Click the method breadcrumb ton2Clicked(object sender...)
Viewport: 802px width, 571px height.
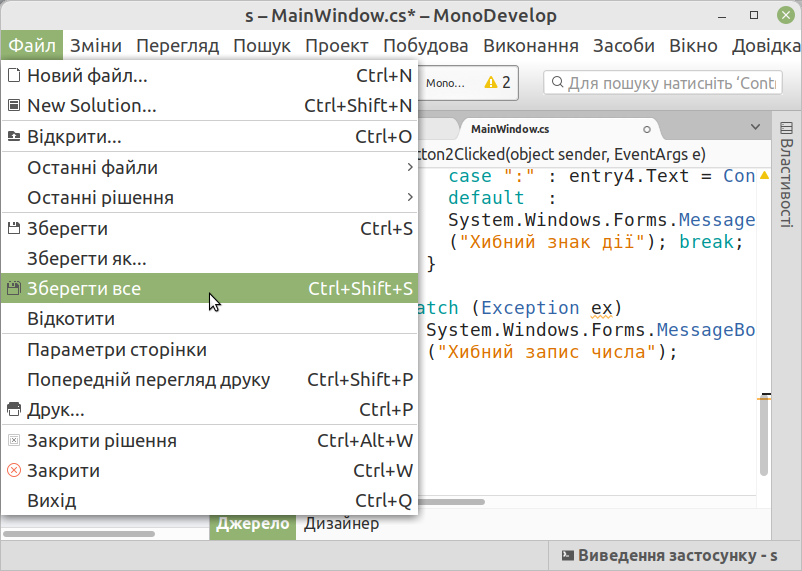tap(562, 154)
